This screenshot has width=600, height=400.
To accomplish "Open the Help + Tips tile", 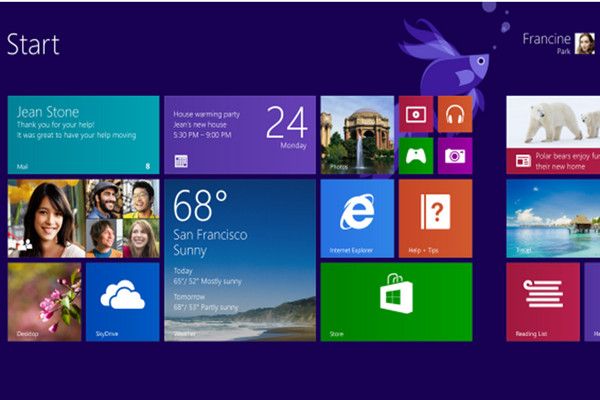I will pos(435,218).
